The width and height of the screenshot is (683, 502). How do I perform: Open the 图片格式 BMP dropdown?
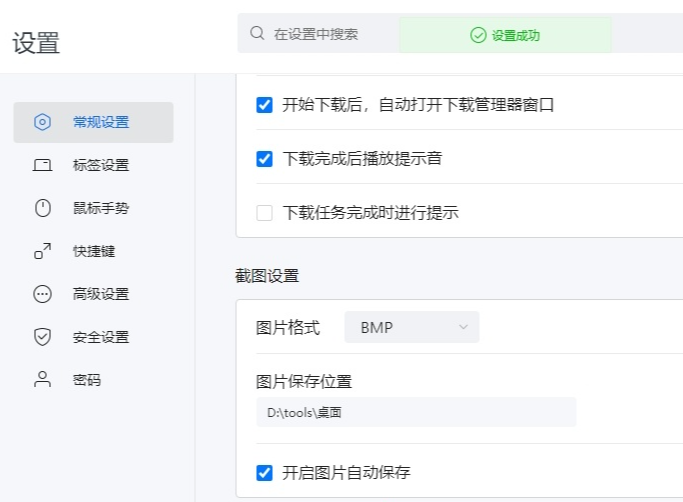(x=411, y=327)
